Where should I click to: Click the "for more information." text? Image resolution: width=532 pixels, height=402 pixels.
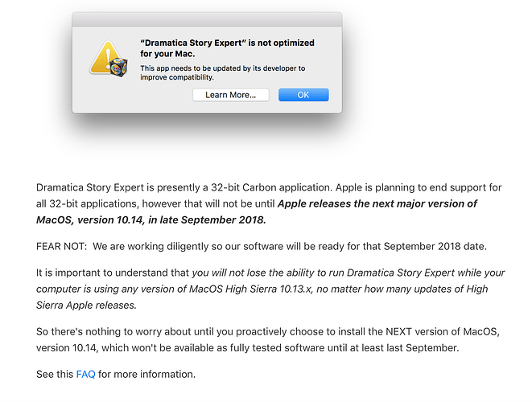[146, 374]
